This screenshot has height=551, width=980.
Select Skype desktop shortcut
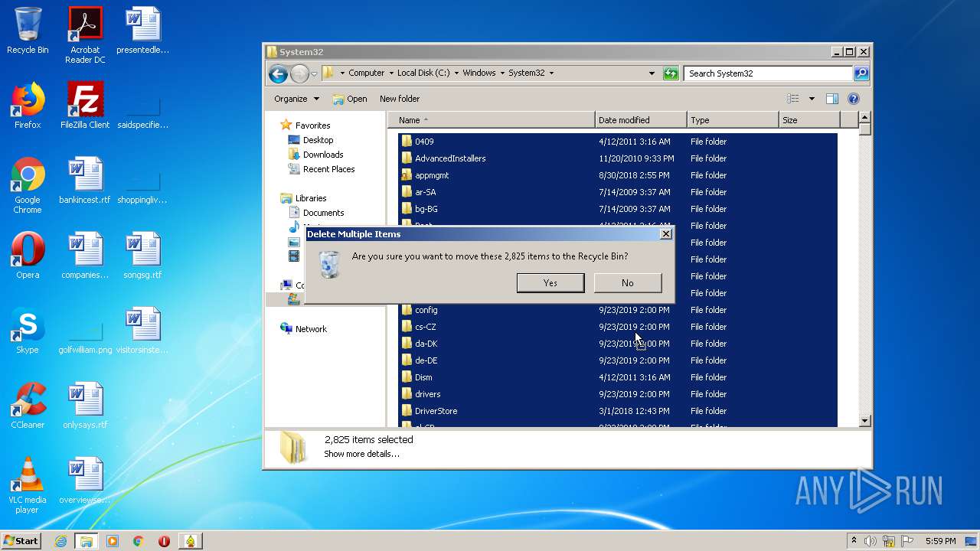click(28, 331)
